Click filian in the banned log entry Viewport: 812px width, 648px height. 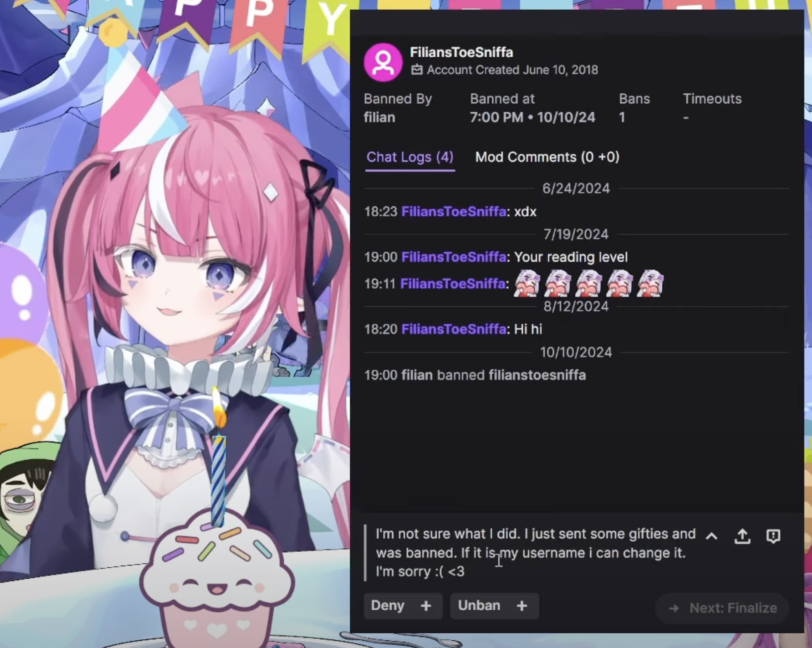pos(417,375)
